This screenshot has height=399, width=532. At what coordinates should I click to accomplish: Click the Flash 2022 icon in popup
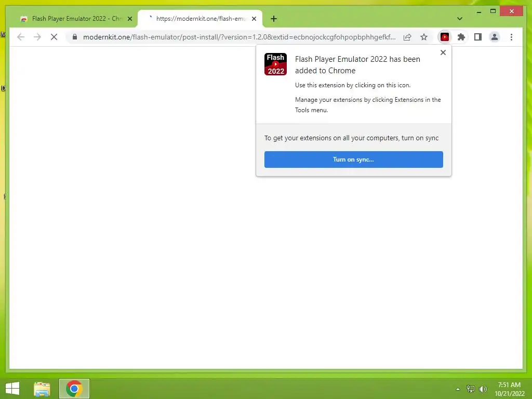(x=275, y=64)
